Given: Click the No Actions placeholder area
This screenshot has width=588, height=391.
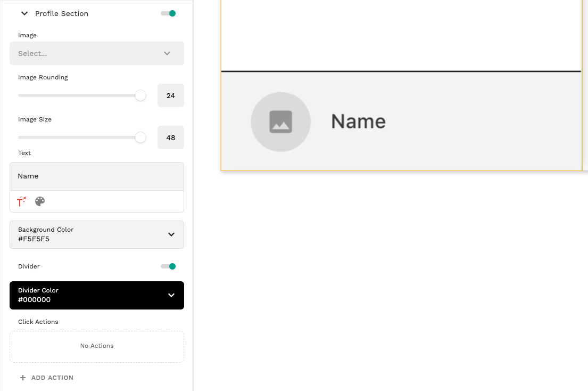Looking at the screenshot, I should click(96, 346).
